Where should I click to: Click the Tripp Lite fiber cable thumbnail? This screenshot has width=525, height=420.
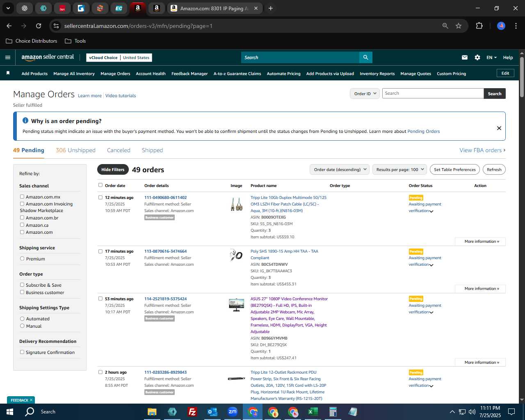pyautogui.click(x=236, y=204)
